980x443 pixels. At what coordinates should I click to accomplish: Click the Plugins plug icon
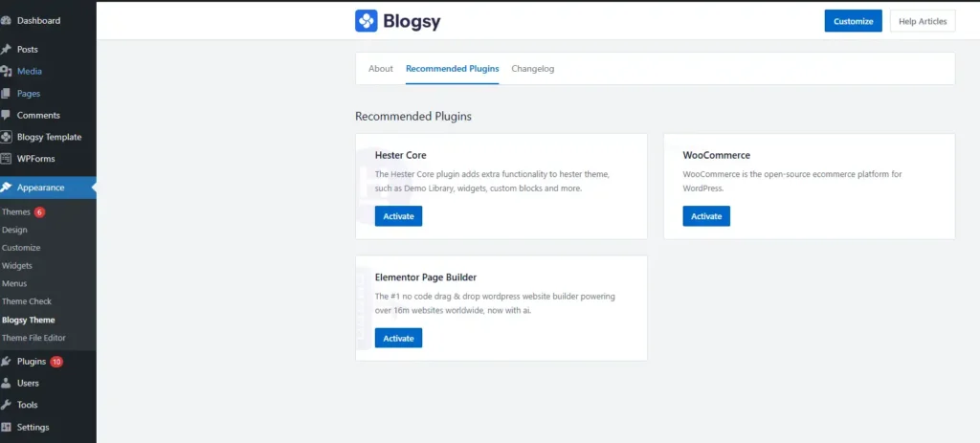click(x=7, y=362)
